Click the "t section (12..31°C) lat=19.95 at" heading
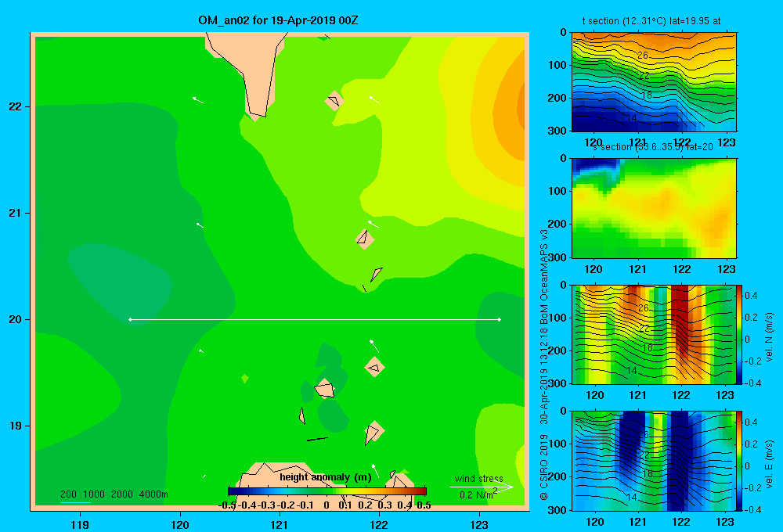The image size is (783, 532). (651, 21)
